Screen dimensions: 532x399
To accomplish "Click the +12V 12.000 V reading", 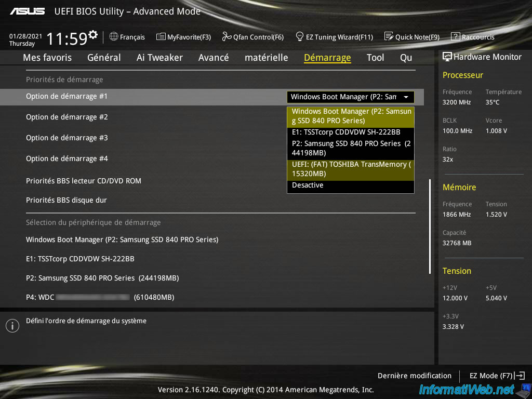I will (455, 298).
